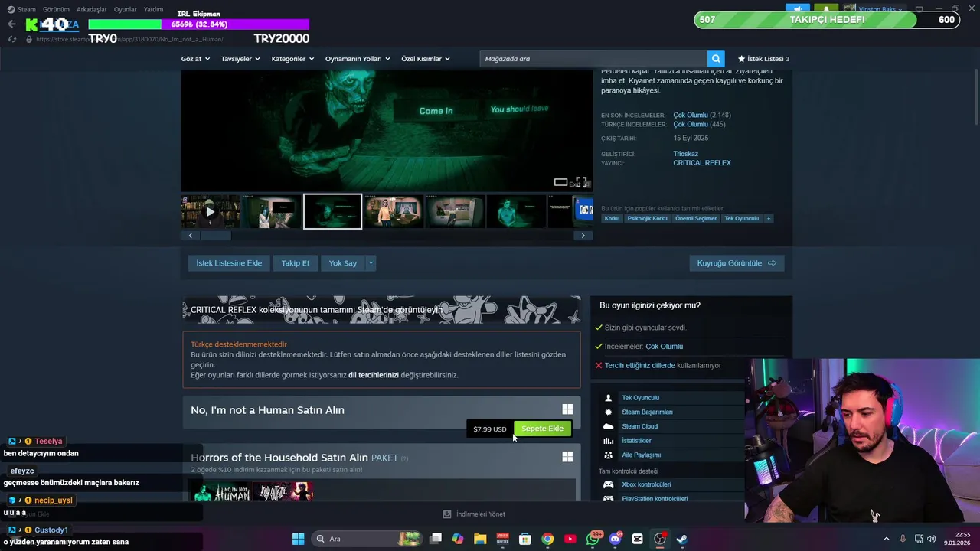Expand the Yok Say dropdown arrow
980x551 pixels.
click(371, 263)
